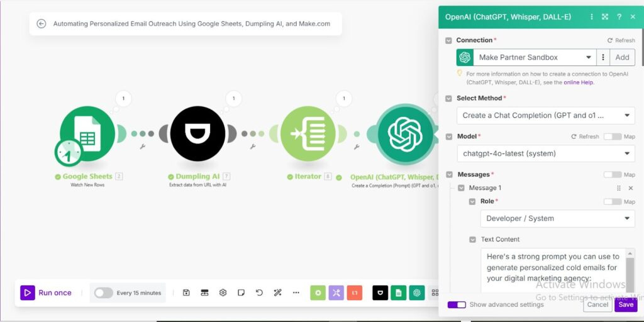Image resolution: width=644 pixels, height=322 pixels.
Task: Collapse Message 1 item
Action: pyautogui.click(x=461, y=188)
